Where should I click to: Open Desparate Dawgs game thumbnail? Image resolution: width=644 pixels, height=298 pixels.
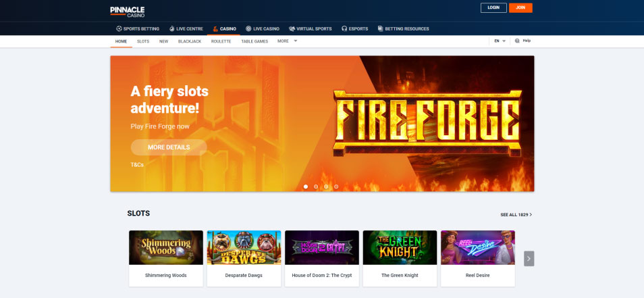pyautogui.click(x=244, y=247)
